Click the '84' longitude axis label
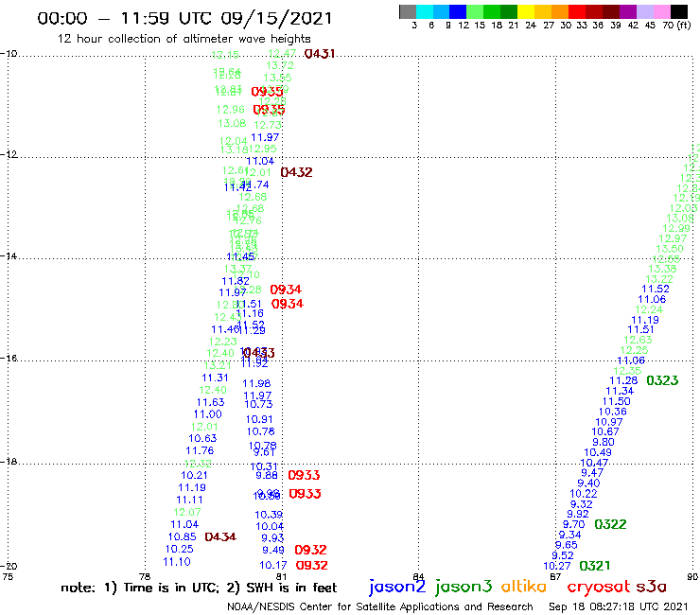This screenshot has height=615, width=700. point(418,576)
